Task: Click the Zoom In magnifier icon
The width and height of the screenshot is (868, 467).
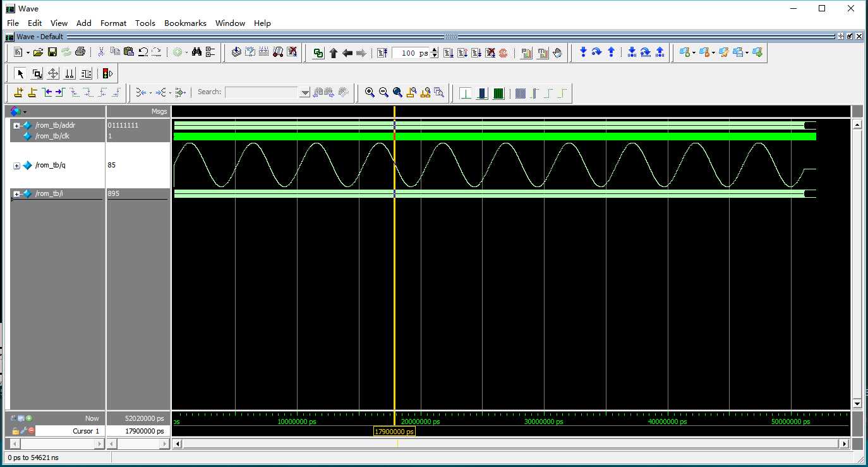Action: (x=370, y=93)
